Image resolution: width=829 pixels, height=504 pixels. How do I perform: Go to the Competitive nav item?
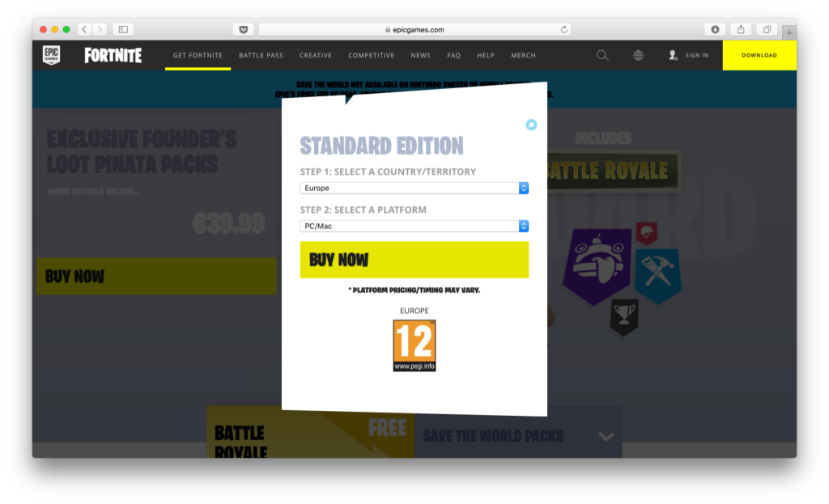point(371,55)
